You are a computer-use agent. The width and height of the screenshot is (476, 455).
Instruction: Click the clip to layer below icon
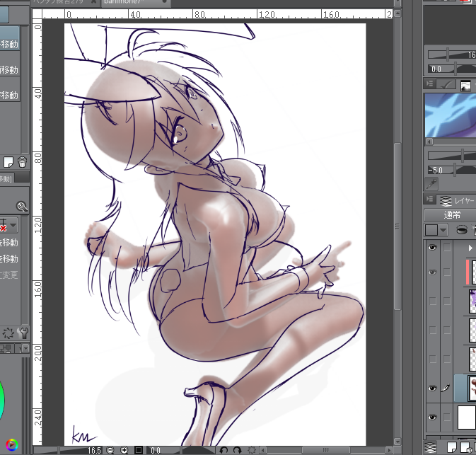pos(461,230)
